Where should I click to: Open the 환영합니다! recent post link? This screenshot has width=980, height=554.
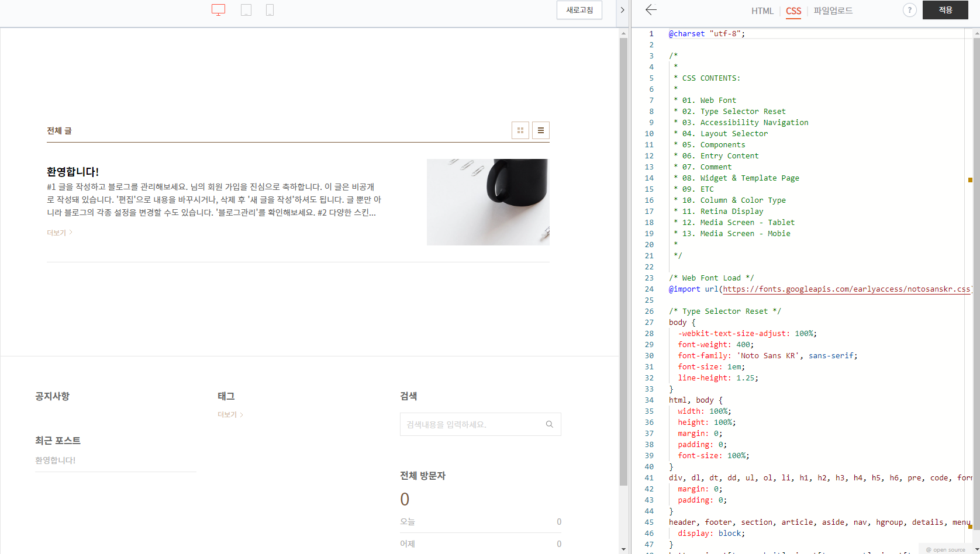click(x=54, y=460)
